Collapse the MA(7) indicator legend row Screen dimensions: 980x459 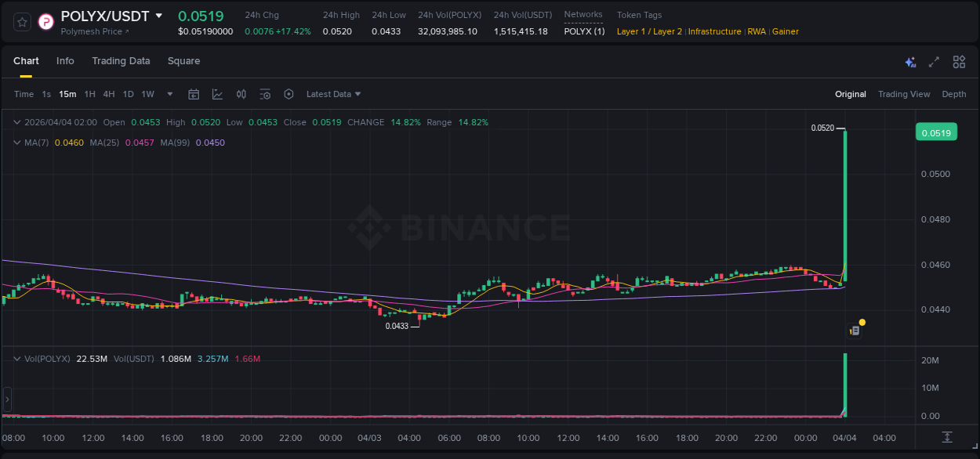click(18, 143)
